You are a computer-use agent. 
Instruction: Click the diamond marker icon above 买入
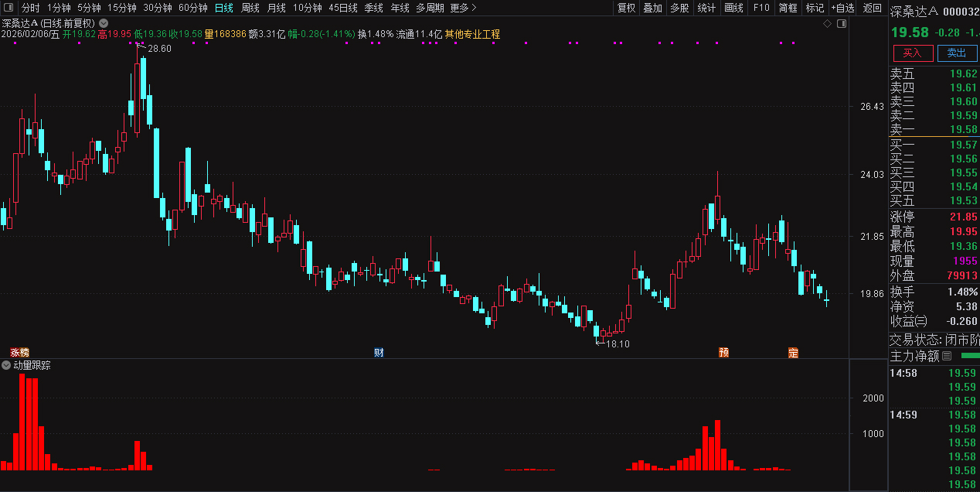tap(827, 24)
